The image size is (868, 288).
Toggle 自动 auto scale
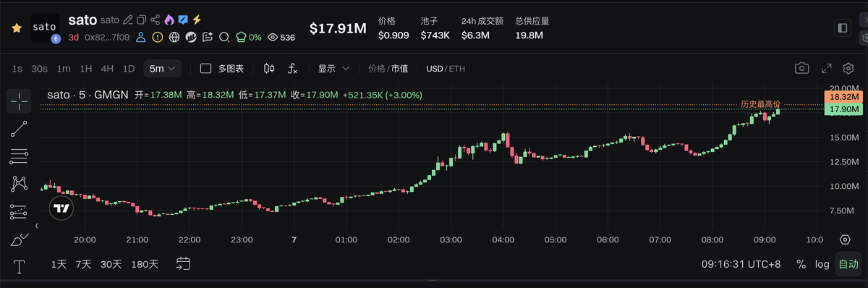pos(848,264)
